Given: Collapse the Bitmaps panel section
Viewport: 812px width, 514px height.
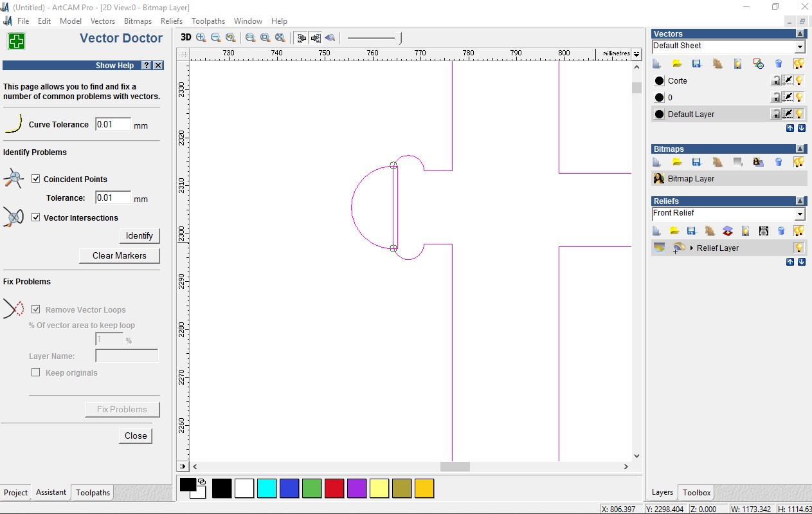Looking at the screenshot, I should 800,149.
